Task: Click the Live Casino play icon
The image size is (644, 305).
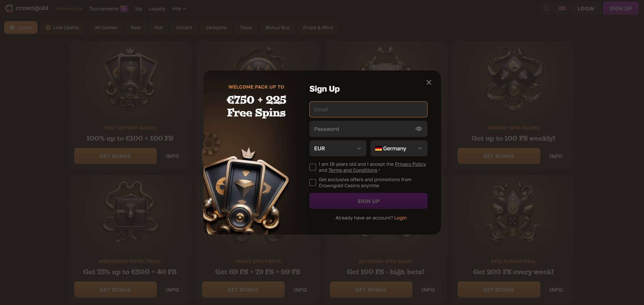Action: pyautogui.click(x=48, y=28)
